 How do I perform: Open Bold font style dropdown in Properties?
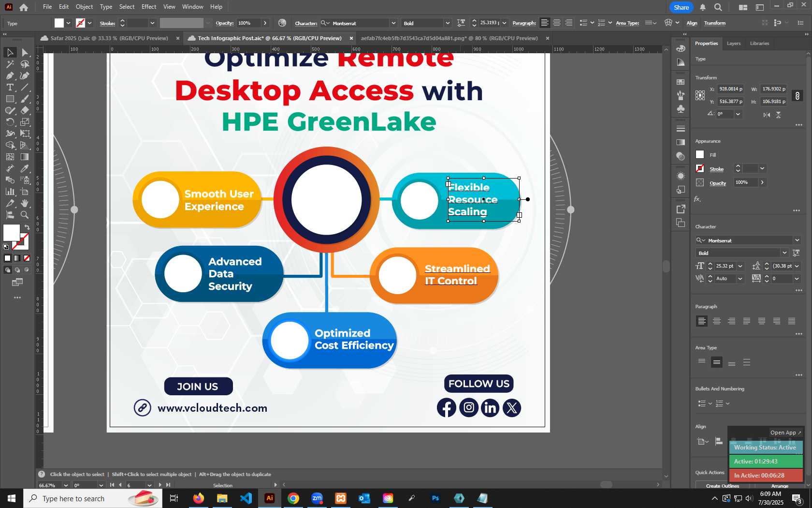(x=784, y=253)
